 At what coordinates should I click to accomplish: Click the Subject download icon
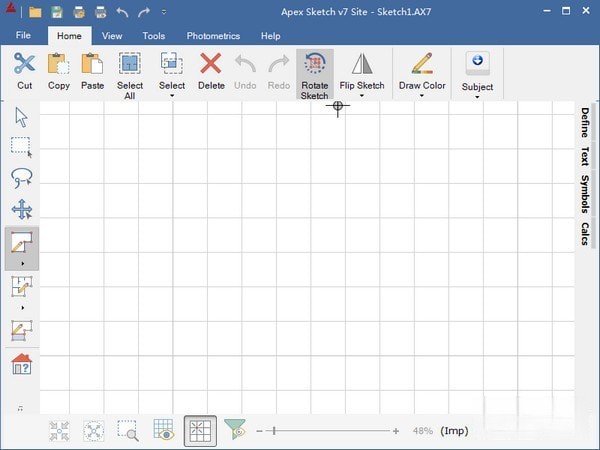[477, 64]
